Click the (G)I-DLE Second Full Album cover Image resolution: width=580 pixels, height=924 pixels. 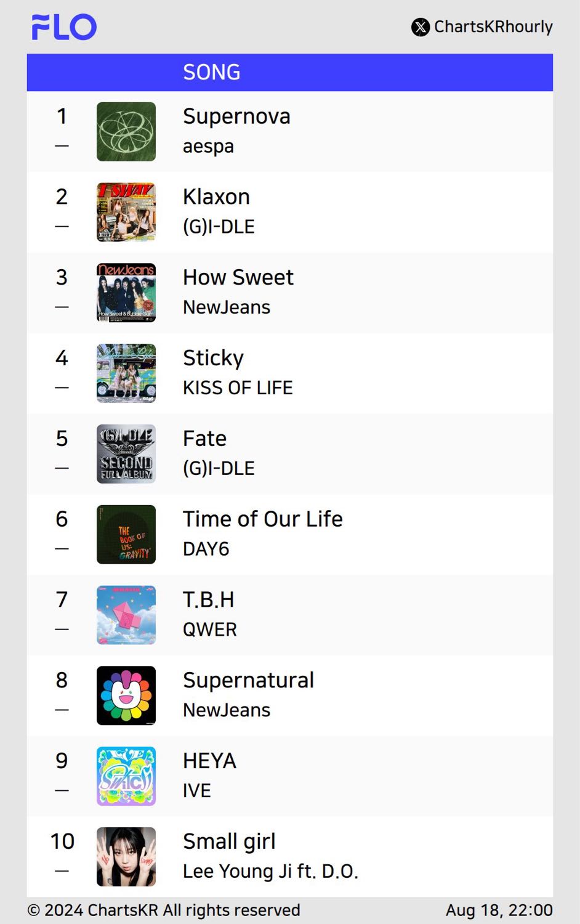[126, 454]
